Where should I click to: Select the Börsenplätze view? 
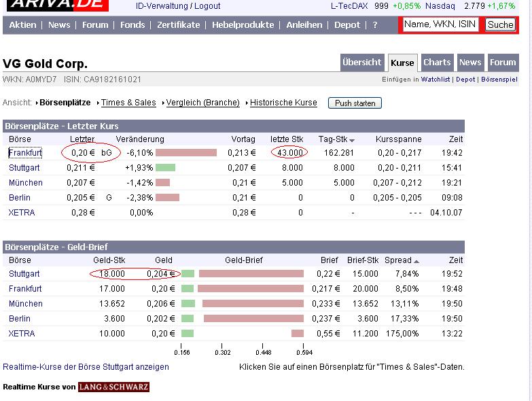(x=65, y=103)
